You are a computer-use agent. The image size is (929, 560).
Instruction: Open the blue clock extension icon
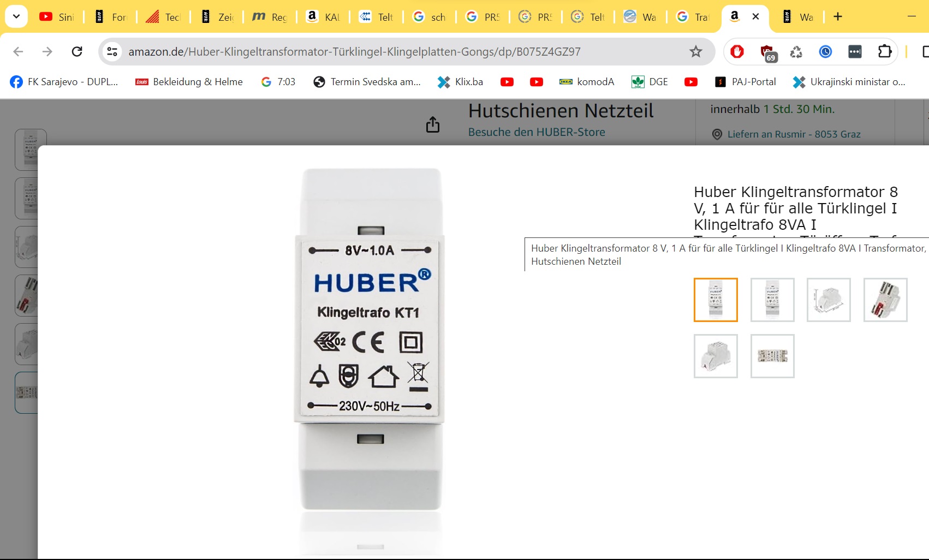[x=825, y=51]
